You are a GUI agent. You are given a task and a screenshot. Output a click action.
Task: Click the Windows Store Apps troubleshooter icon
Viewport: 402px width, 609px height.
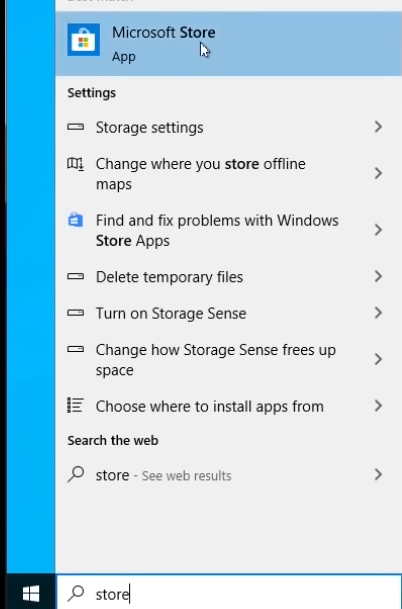click(75, 220)
